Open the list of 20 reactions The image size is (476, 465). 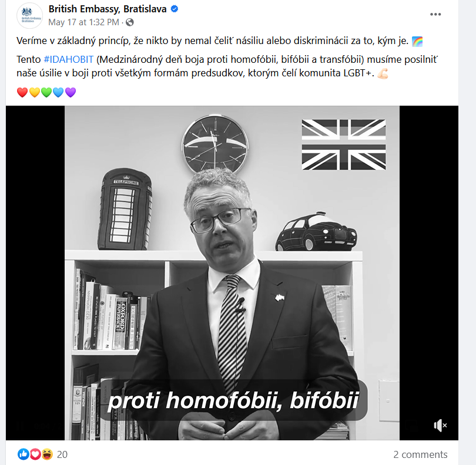click(62, 454)
